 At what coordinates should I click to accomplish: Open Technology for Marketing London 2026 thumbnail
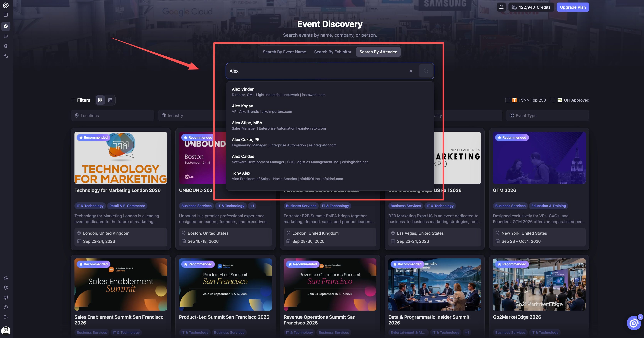click(x=121, y=158)
